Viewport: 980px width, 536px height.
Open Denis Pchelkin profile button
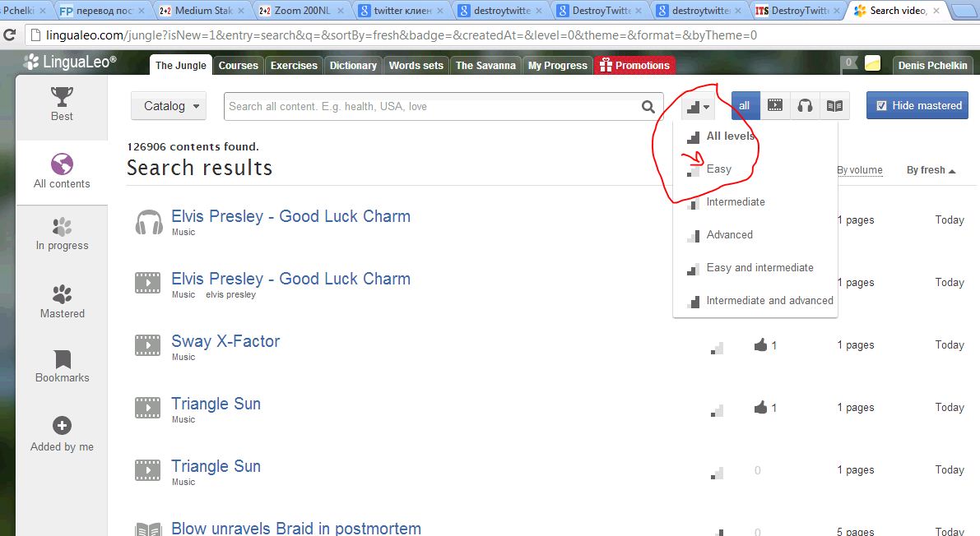[x=932, y=65]
